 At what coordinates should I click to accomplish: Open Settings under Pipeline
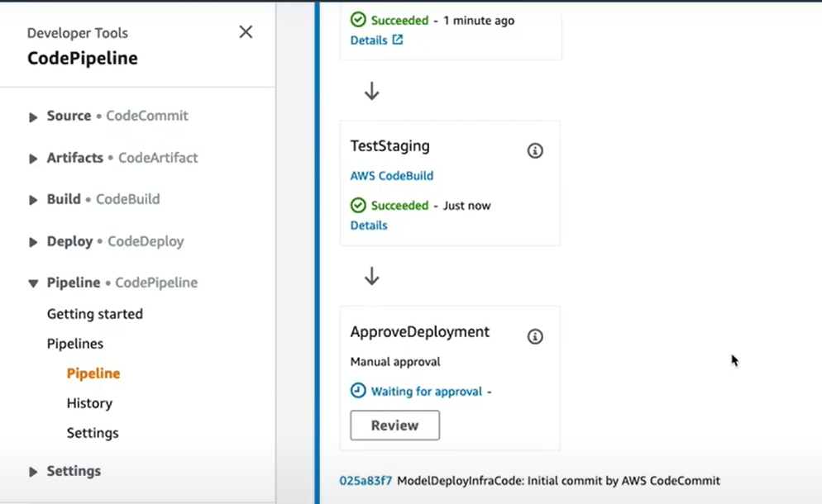click(93, 433)
